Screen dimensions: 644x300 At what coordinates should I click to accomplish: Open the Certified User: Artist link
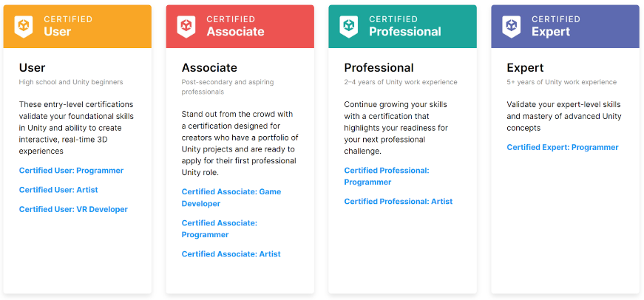coord(58,190)
